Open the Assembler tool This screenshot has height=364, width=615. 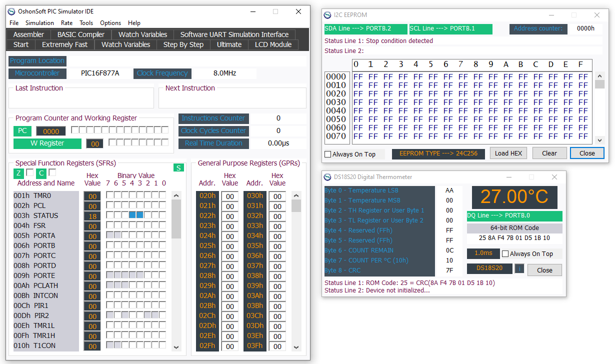click(28, 34)
